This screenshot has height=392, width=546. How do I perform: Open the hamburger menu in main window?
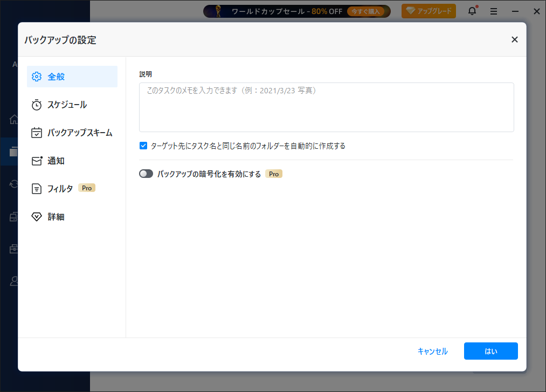pyautogui.click(x=493, y=11)
